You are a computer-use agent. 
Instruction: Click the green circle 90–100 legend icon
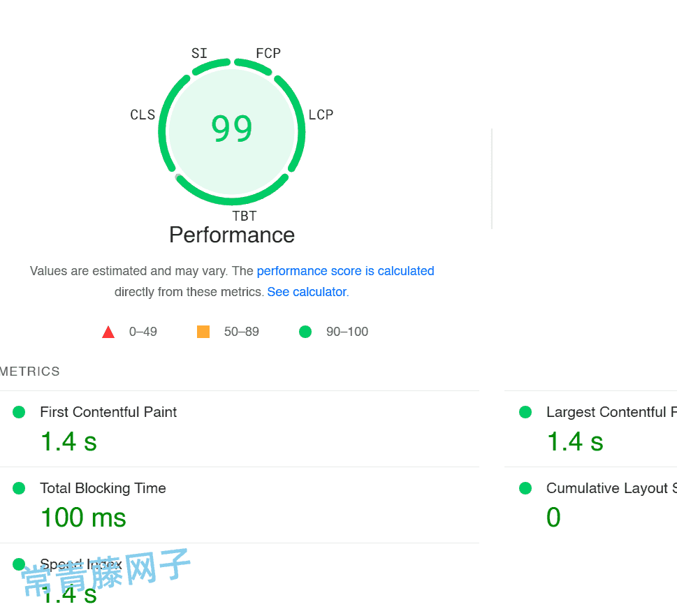click(305, 332)
